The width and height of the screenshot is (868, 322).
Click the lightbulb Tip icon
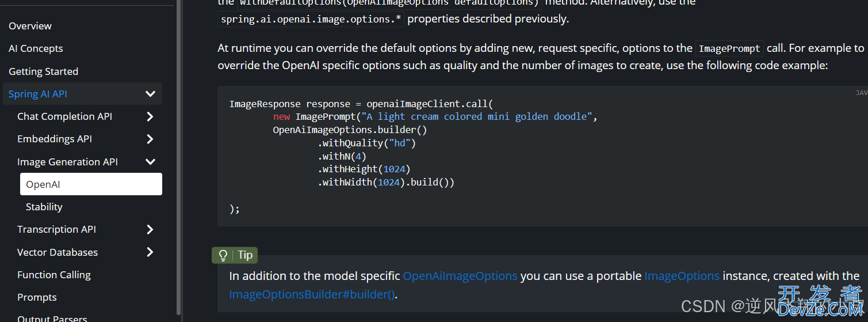(224, 255)
